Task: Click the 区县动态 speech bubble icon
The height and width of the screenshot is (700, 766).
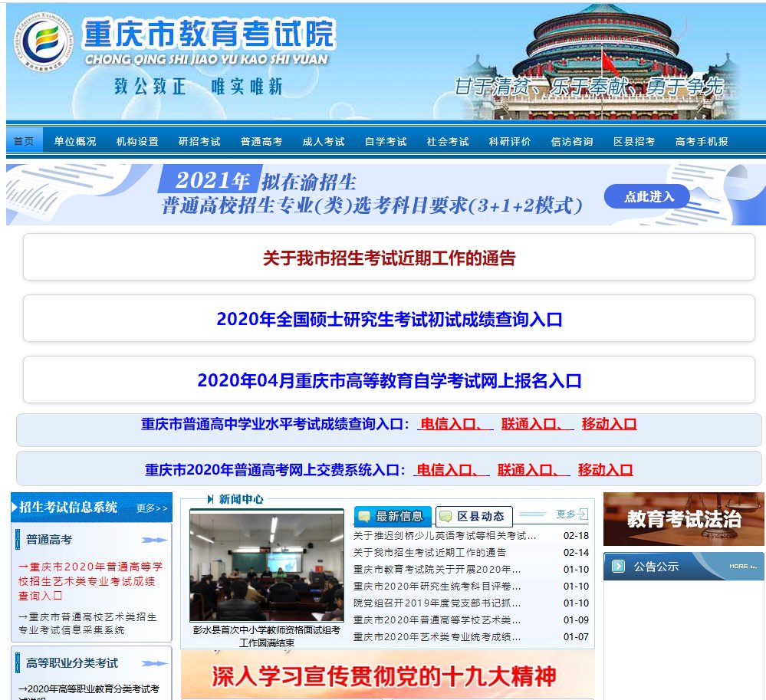Action: pos(445,516)
